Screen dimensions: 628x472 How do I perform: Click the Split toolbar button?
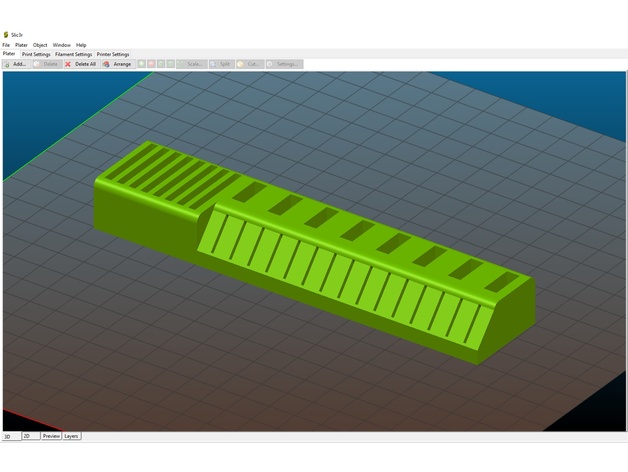click(220, 64)
